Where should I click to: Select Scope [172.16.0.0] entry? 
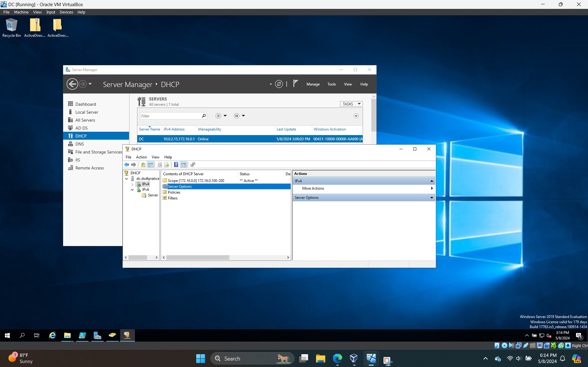[196, 181]
